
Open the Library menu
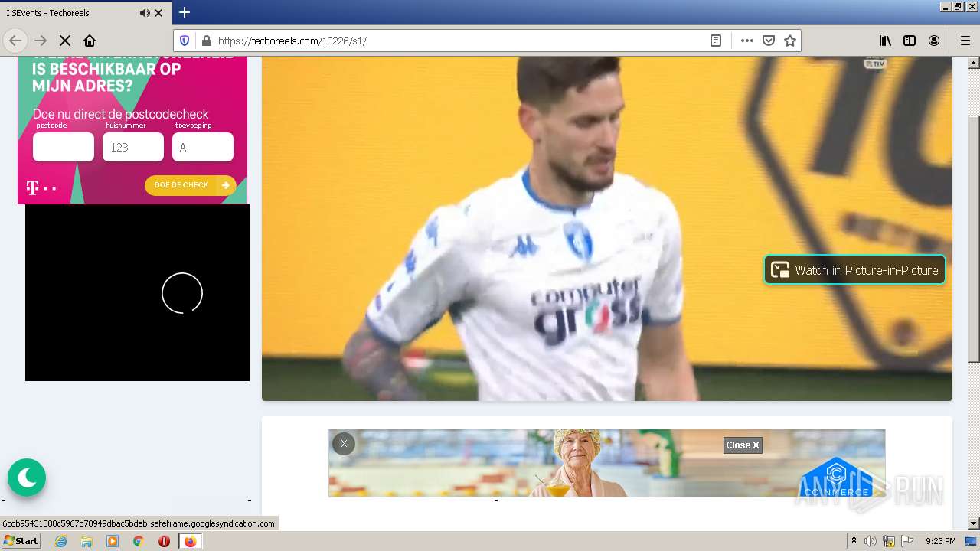tap(885, 41)
